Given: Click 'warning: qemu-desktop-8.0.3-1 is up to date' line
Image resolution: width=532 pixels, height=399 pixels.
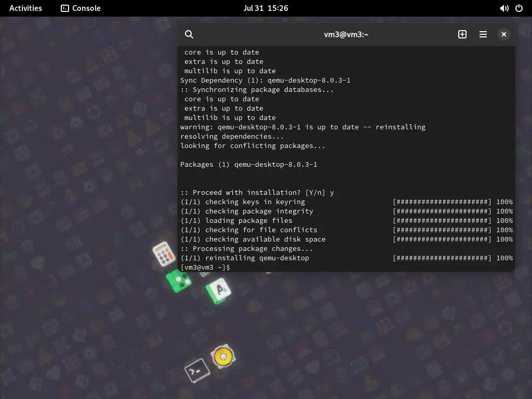Looking at the screenshot, I should tap(303, 127).
